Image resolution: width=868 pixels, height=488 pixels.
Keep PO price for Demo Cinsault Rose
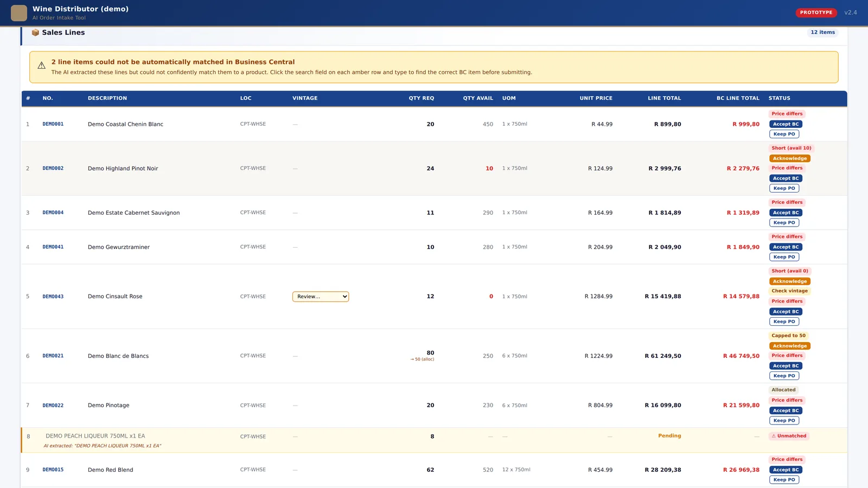[784, 322]
